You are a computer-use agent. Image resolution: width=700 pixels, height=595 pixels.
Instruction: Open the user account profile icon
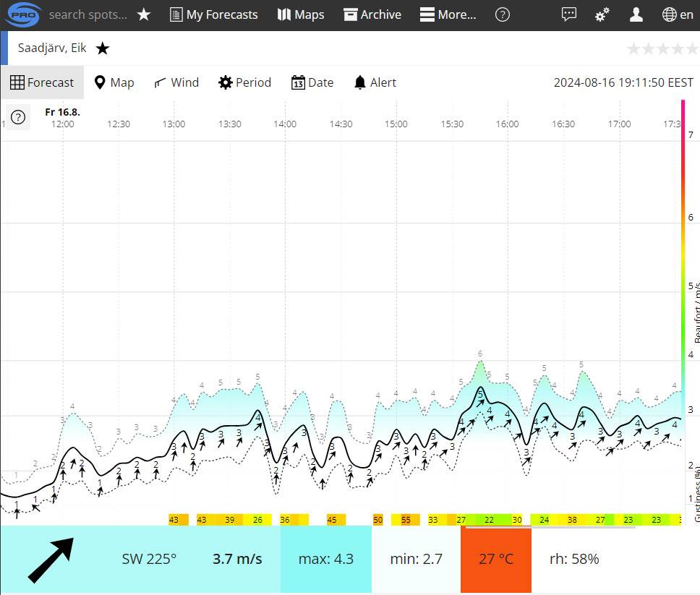[636, 14]
